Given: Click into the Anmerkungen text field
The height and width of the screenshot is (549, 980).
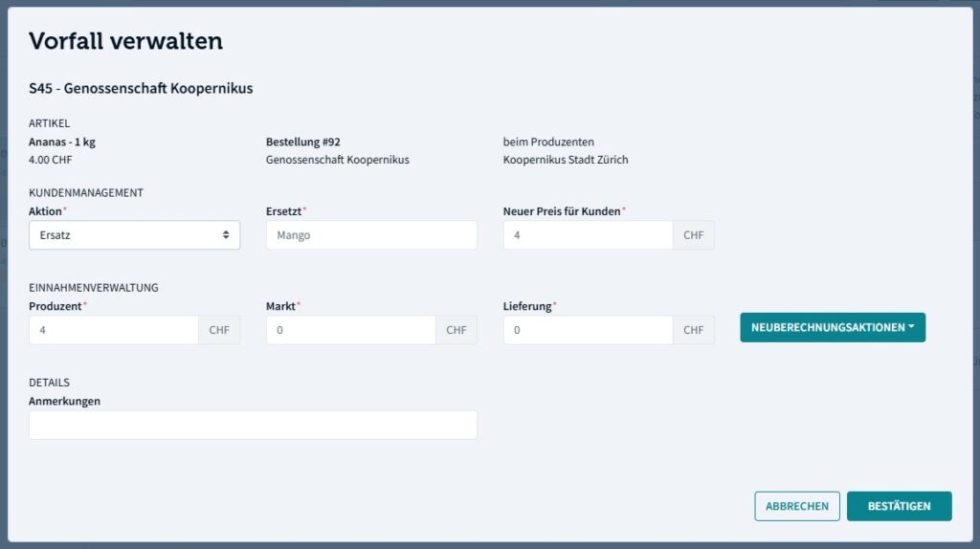Looking at the screenshot, I should [253, 425].
